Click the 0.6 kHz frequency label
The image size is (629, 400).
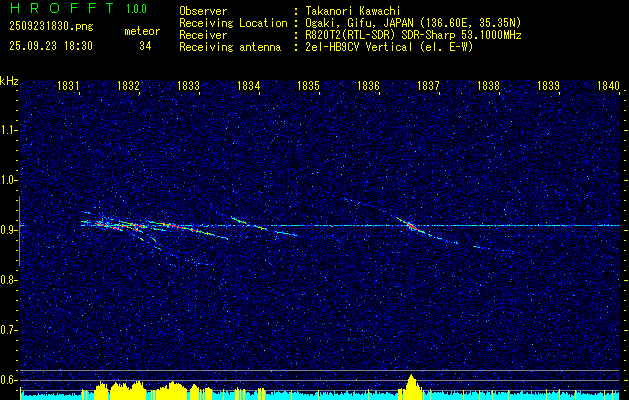coord(8,380)
